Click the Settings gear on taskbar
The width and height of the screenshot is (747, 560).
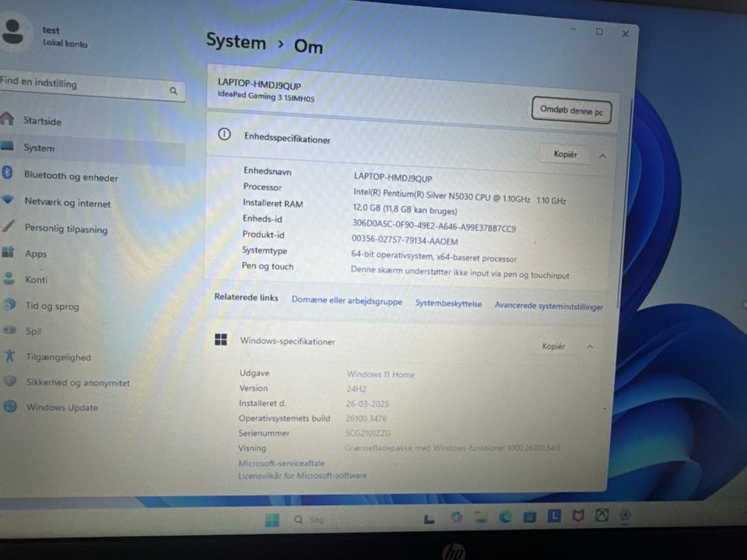[x=626, y=516]
